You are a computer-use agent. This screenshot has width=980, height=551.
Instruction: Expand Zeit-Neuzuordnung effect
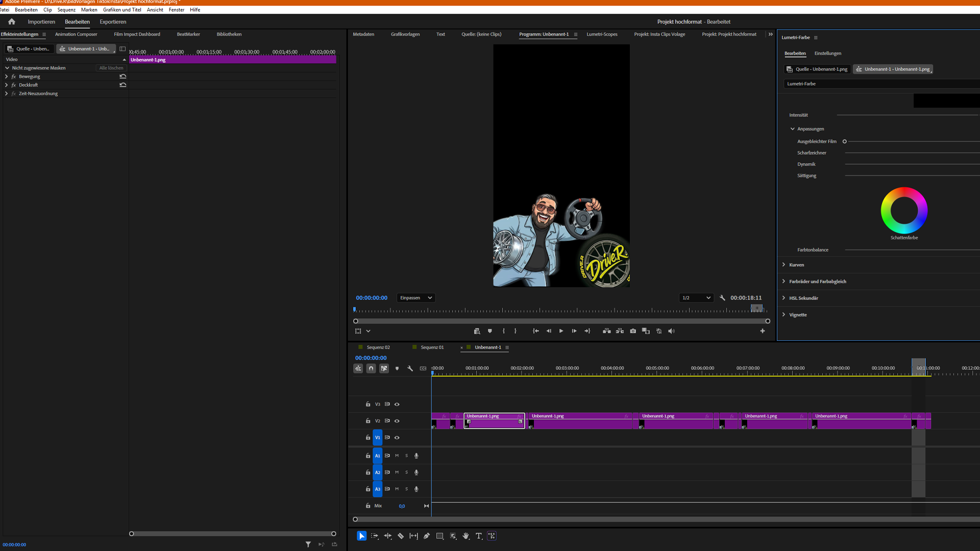coord(6,94)
